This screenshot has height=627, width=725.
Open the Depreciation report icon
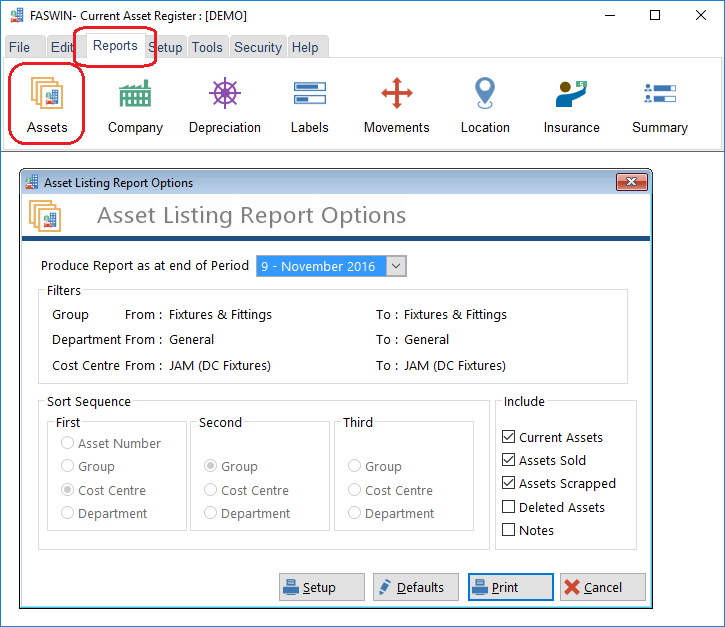(x=225, y=105)
